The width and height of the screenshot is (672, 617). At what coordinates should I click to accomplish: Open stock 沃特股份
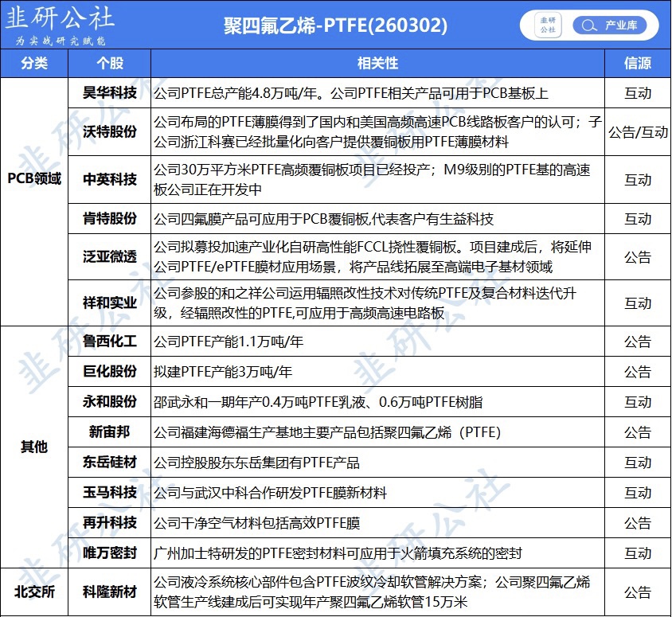110,132
